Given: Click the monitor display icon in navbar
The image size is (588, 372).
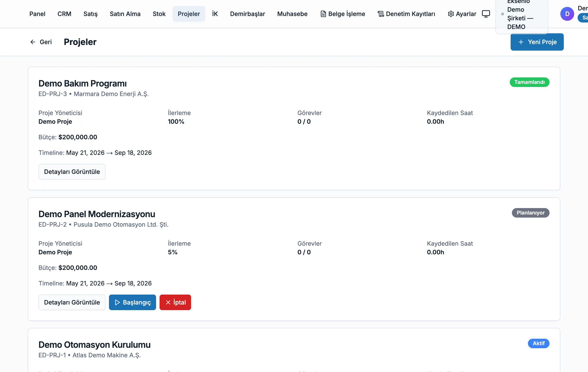Looking at the screenshot, I should click(486, 14).
